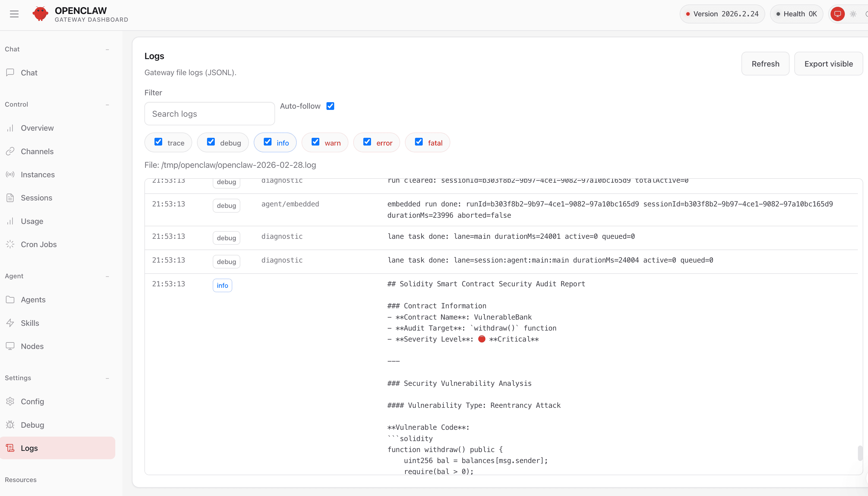Click the log viewer vertical scrollbar thumb
The image size is (868, 496).
[x=860, y=453]
